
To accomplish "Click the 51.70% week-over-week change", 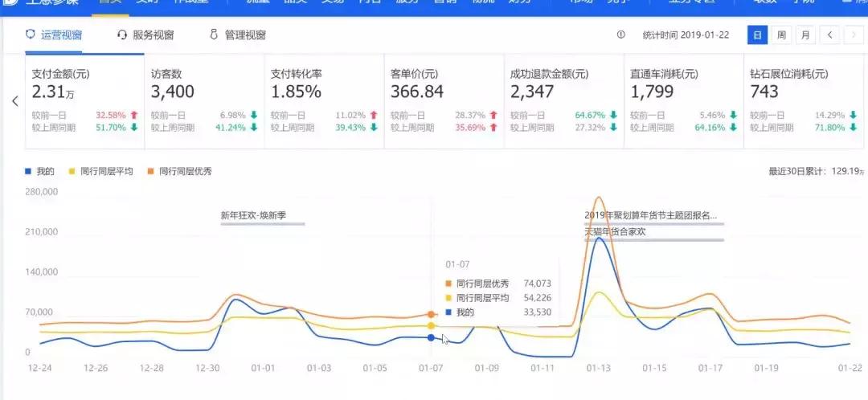I will coord(111,128).
